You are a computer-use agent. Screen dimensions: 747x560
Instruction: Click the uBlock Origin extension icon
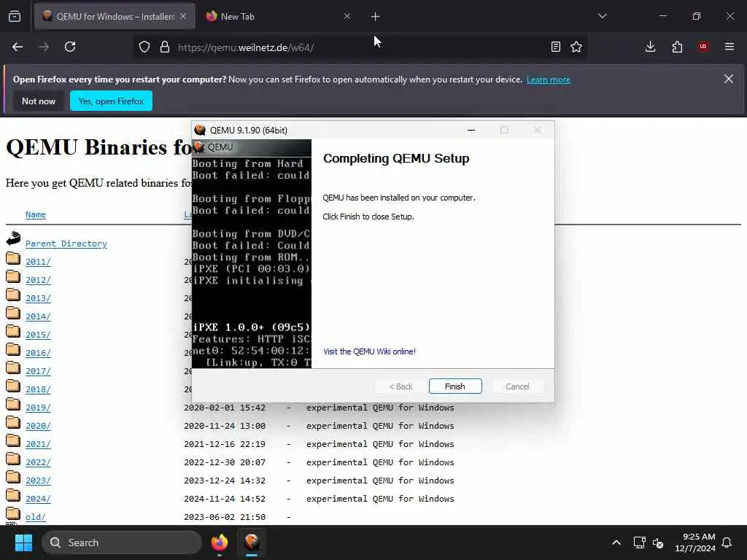703,47
